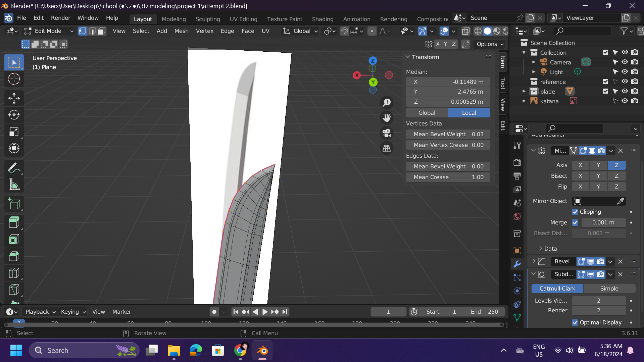Jump to the timeline end frame
644x362 pixels.
(285, 312)
